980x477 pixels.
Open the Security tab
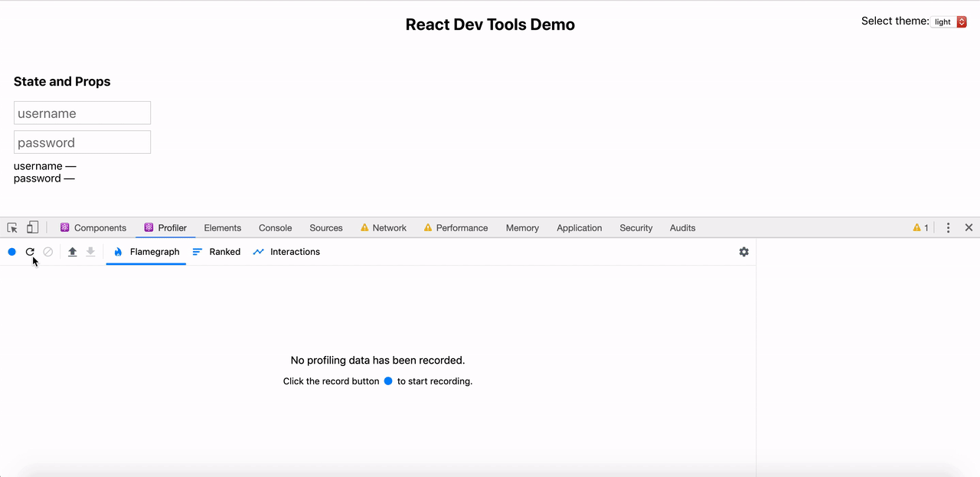(636, 228)
